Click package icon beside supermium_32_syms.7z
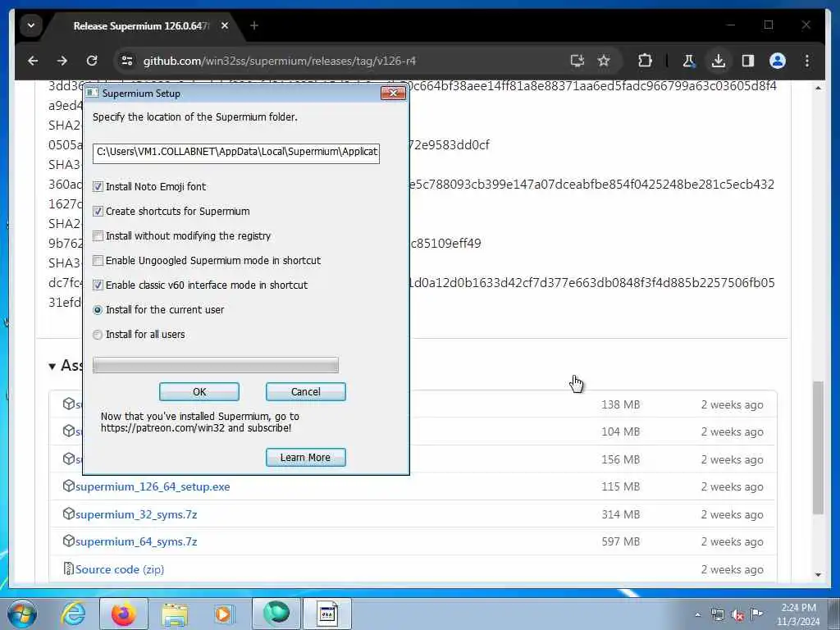Image resolution: width=840 pixels, height=630 pixels. pyautogui.click(x=69, y=514)
